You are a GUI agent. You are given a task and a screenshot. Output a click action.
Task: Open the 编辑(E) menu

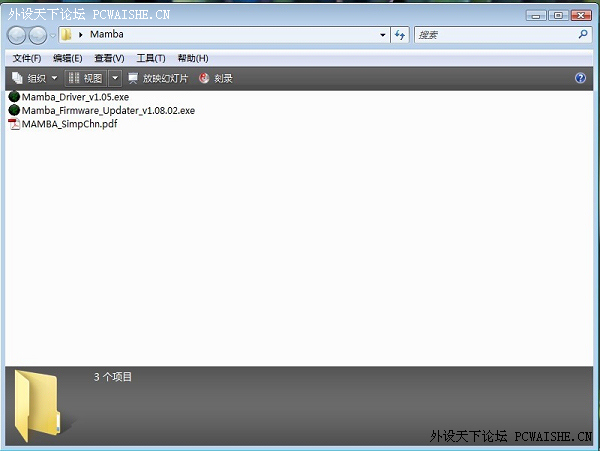point(67,58)
